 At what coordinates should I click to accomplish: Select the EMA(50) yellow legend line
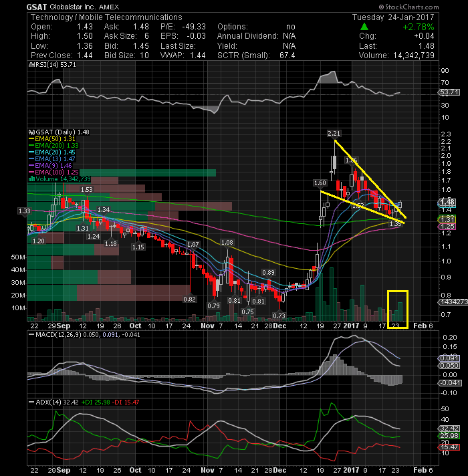point(31,139)
